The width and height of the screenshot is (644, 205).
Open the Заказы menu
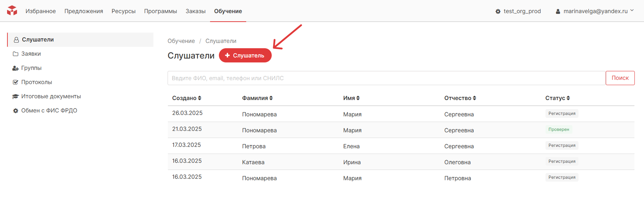point(196,11)
